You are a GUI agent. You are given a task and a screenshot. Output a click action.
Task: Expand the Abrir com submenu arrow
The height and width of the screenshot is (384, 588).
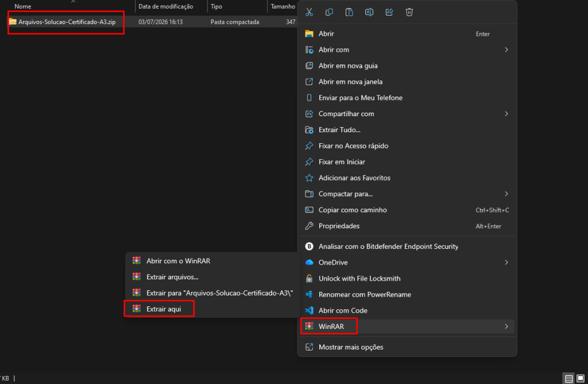point(506,49)
